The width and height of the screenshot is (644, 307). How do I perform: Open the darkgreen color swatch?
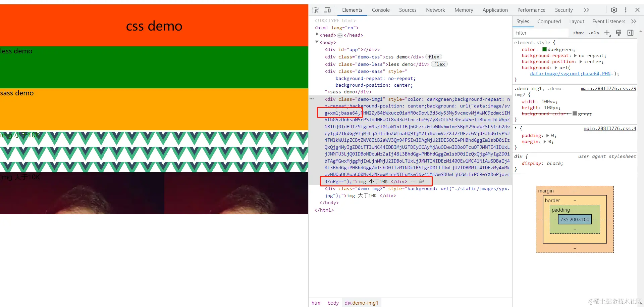pos(544,49)
